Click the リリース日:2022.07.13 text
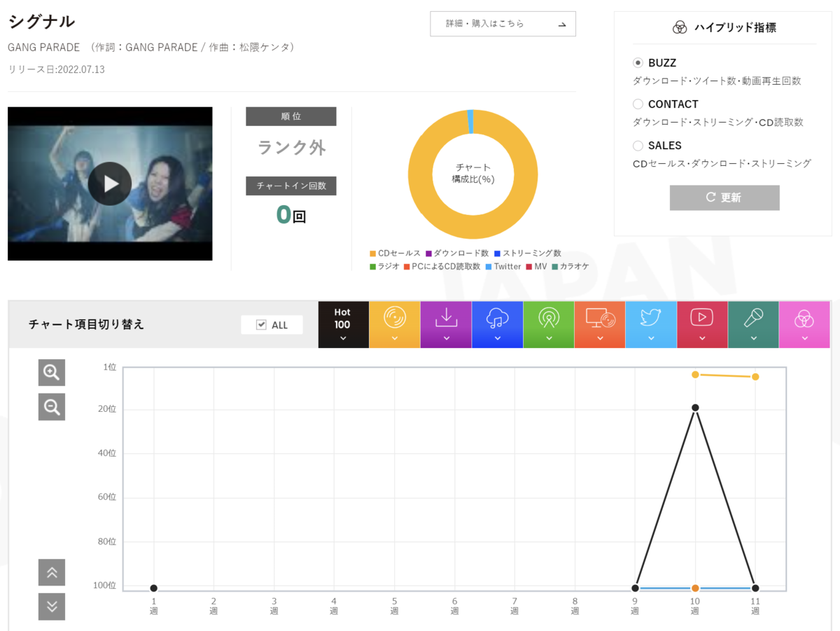The width and height of the screenshot is (840, 631). click(x=56, y=69)
